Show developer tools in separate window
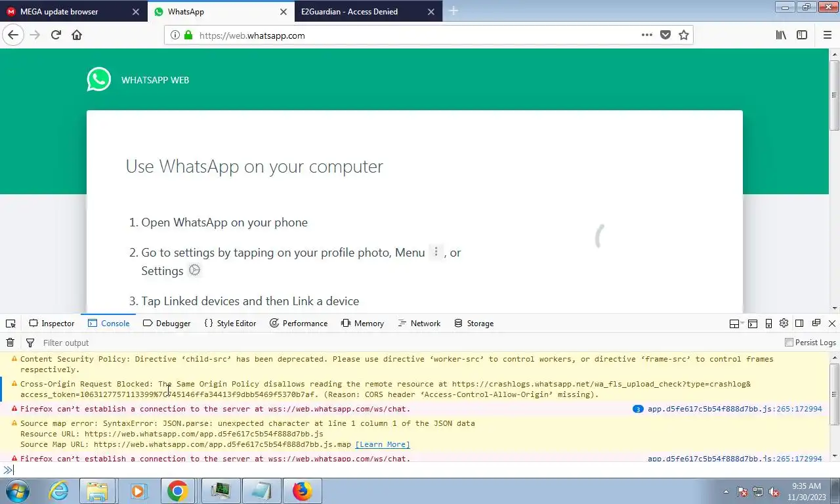The image size is (840, 504). click(816, 323)
